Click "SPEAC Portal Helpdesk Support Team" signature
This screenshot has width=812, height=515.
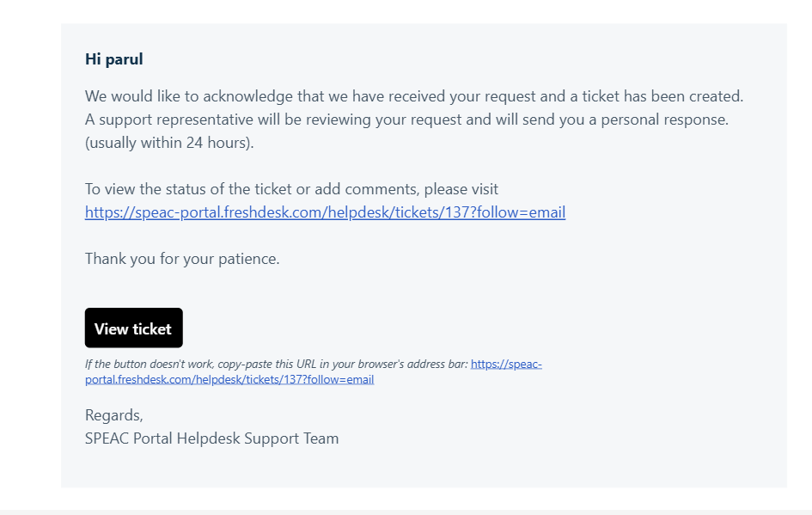pyautogui.click(x=211, y=438)
